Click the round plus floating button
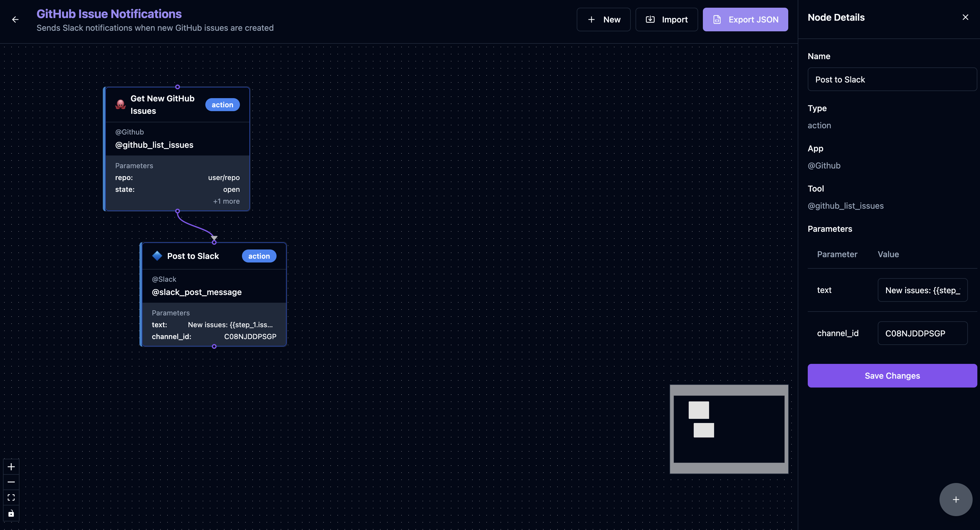The image size is (980, 530). tap(956, 500)
